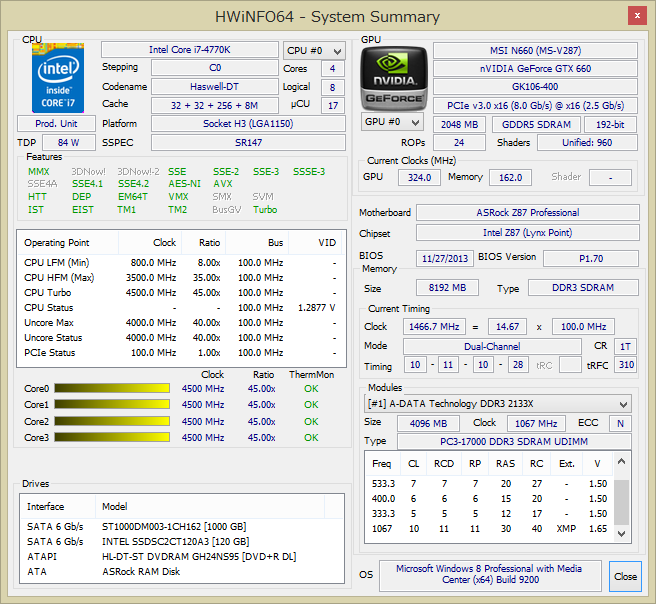Click the BIOS date 11/27/2013 field
The height and width of the screenshot is (604, 656).
pyautogui.click(x=445, y=258)
